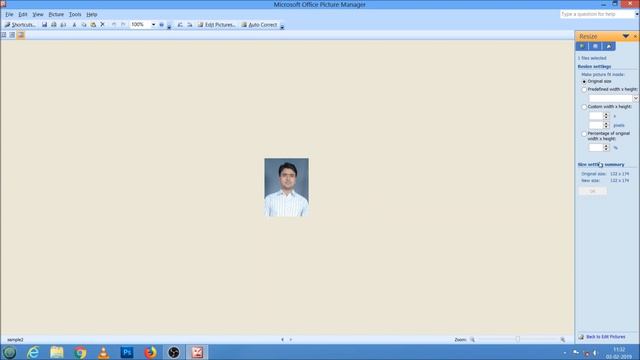Click the OK button in Resize pane

tap(593, 191)
